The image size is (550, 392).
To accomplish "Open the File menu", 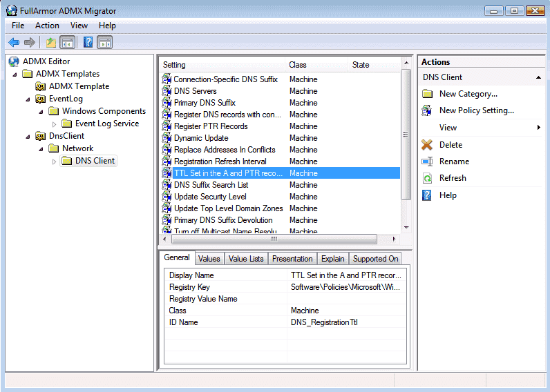I will pos(18,26).
